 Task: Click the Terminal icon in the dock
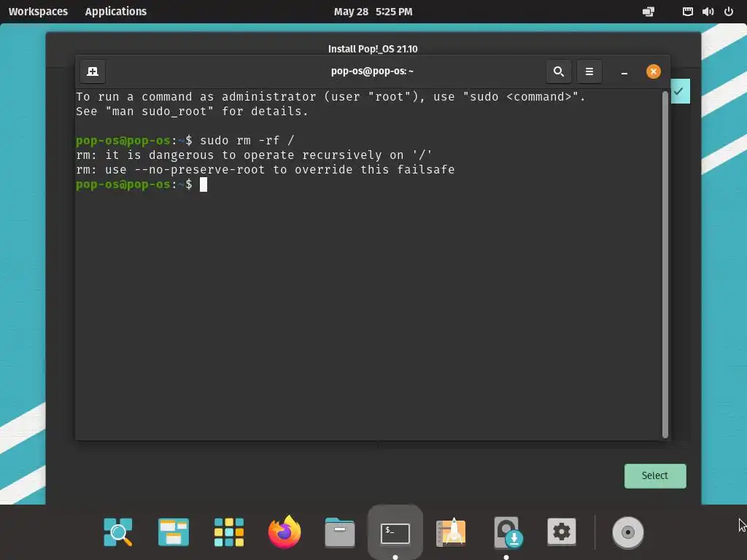click(x=395, y=533)
